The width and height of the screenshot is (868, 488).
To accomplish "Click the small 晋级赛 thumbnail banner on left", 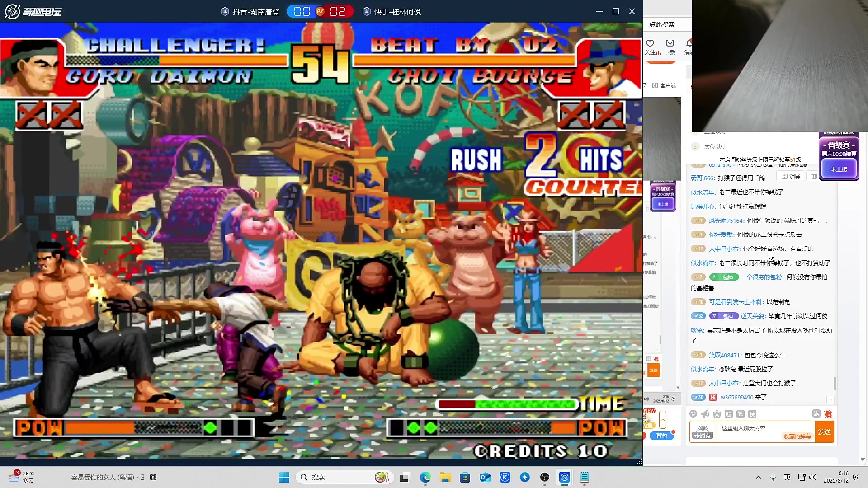I will pos(663,197).
